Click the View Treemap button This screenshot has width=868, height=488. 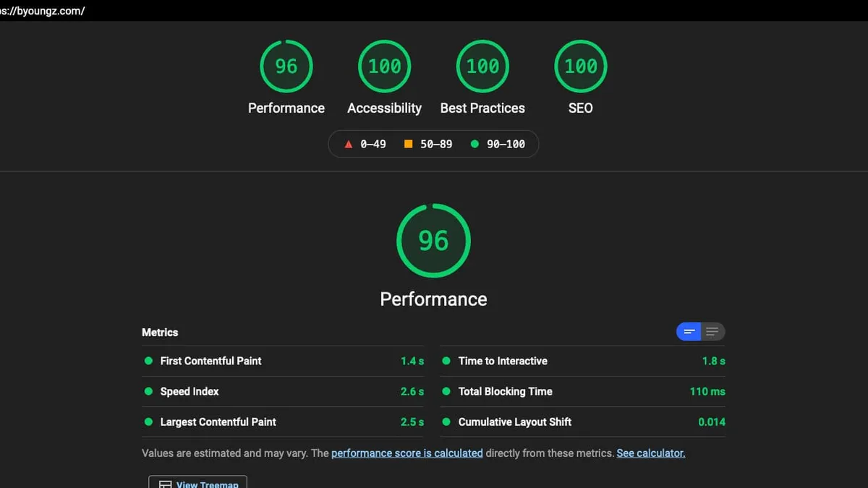click(x=197, y=482)
